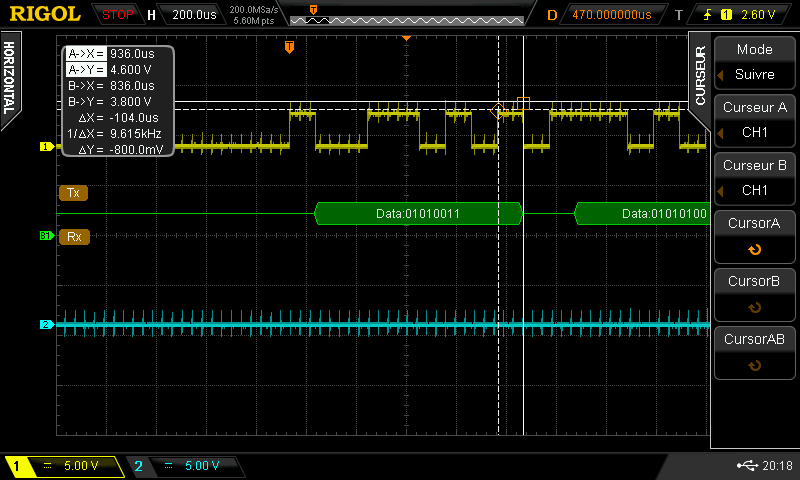
Task: Click the H horizontal label in top bar
Action: (151, 15)
